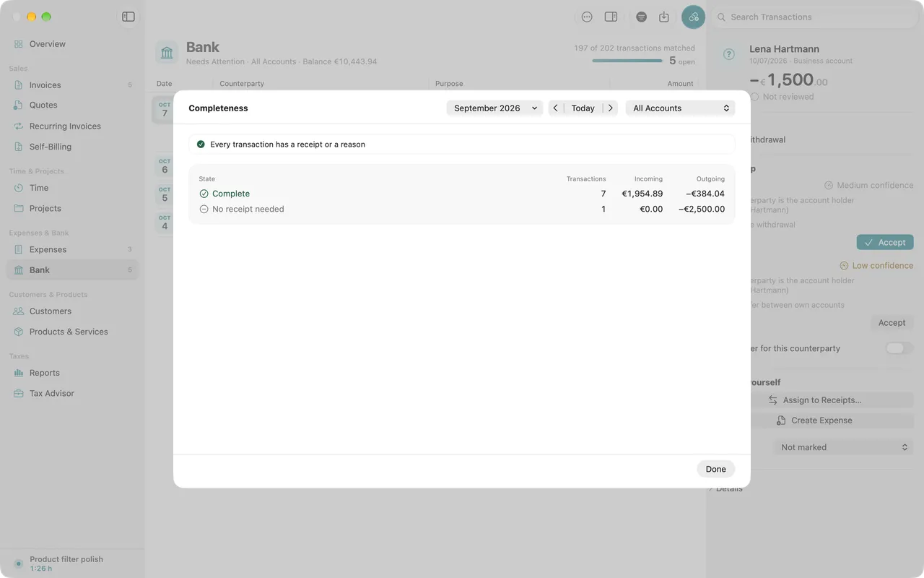The width and height of the screenshot is (924, 578).
Task: Open the All Accounts dropdown
Action: click(680, 108)
